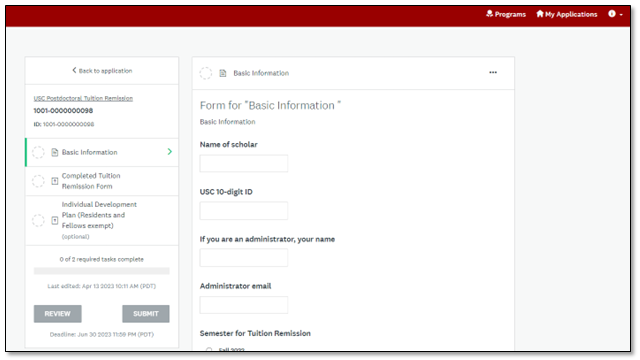Click upload icon beside Completed Tuition Remission Form
The image size is (640, 360).
(x=55, y=181)
